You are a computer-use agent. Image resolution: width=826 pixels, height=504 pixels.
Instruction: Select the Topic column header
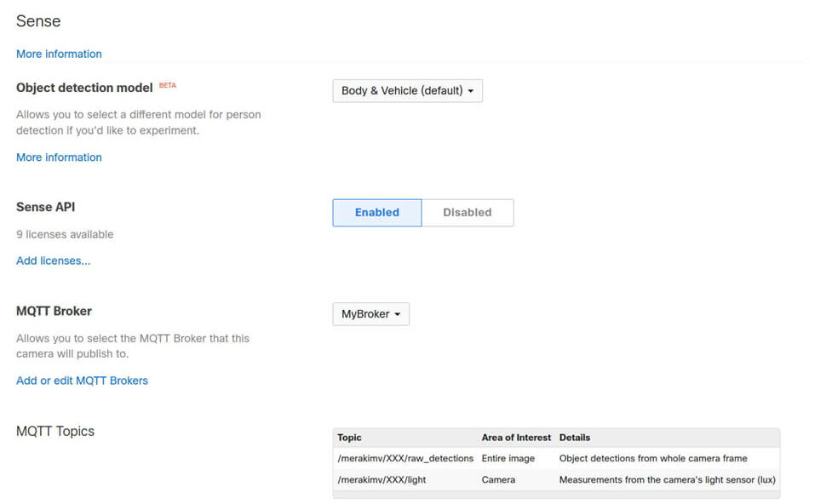click(x=349, y=438)
